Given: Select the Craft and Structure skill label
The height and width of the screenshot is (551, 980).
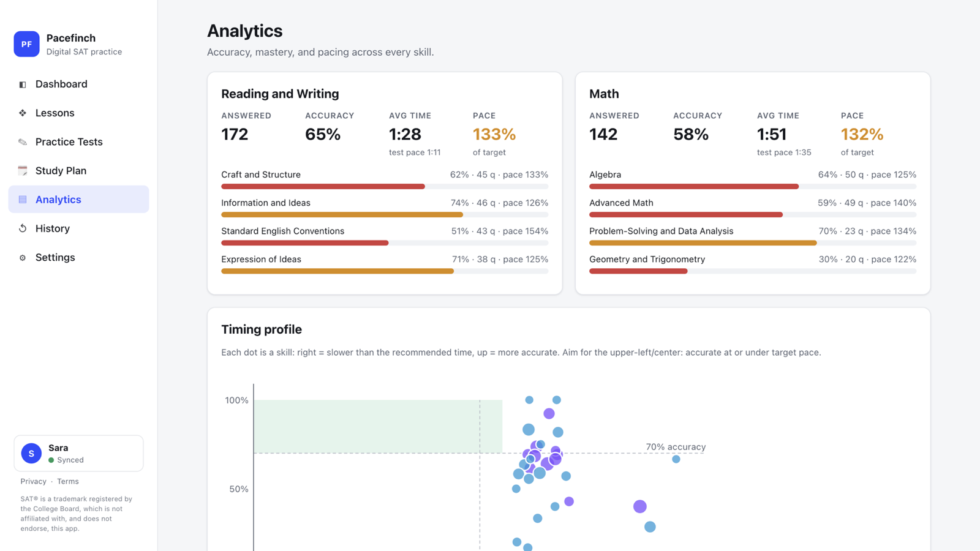Looking at the screenshot, I should pos(261,174).
